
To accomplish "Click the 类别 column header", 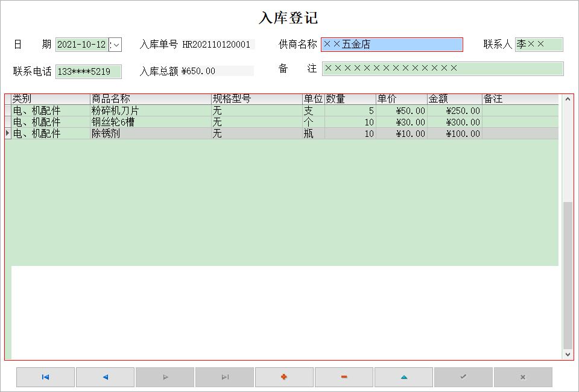I will [x=51, y=99].
